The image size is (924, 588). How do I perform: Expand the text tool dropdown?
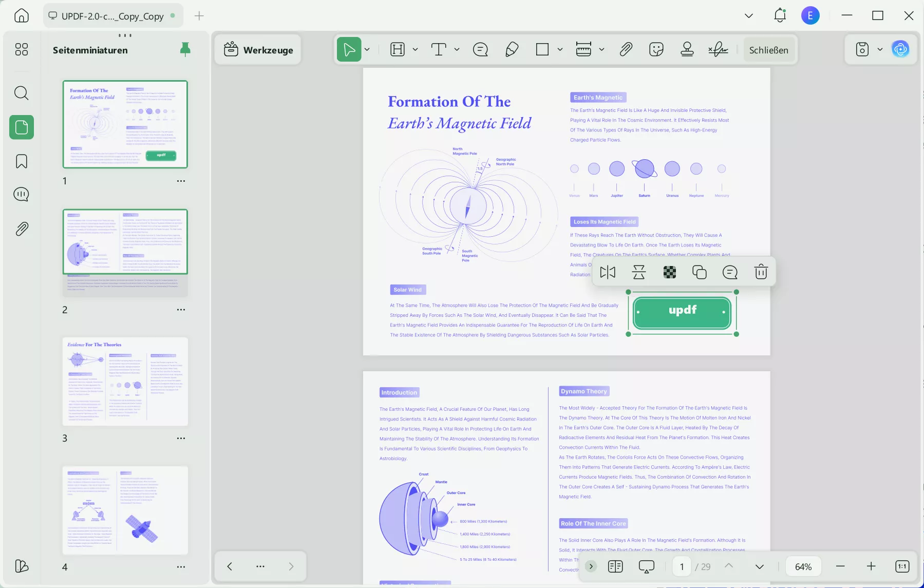pos(457,49)
